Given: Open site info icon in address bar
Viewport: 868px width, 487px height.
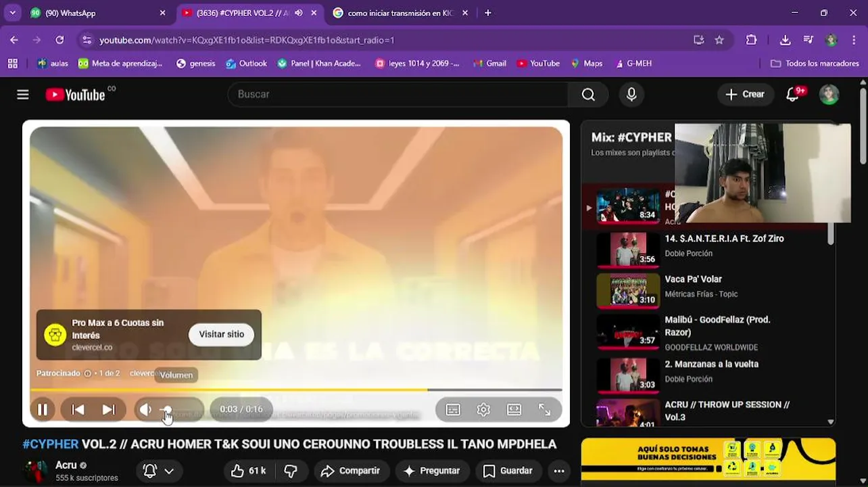Looking at the screenshot, I should (87, 40).
